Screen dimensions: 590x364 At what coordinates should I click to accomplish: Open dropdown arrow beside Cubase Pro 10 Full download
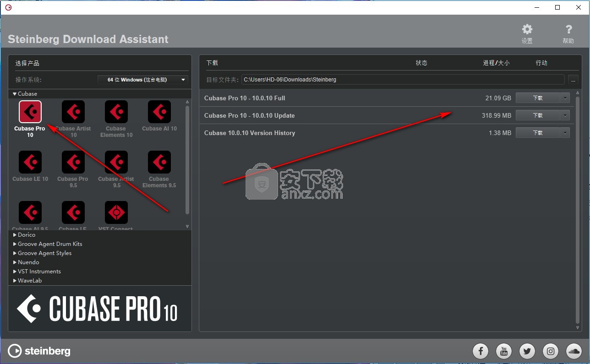(565, 98)
